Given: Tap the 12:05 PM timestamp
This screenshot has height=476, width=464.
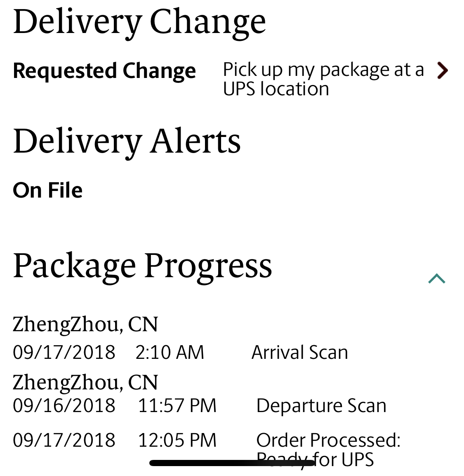Looking at the screenshot, I should point(177,440).
